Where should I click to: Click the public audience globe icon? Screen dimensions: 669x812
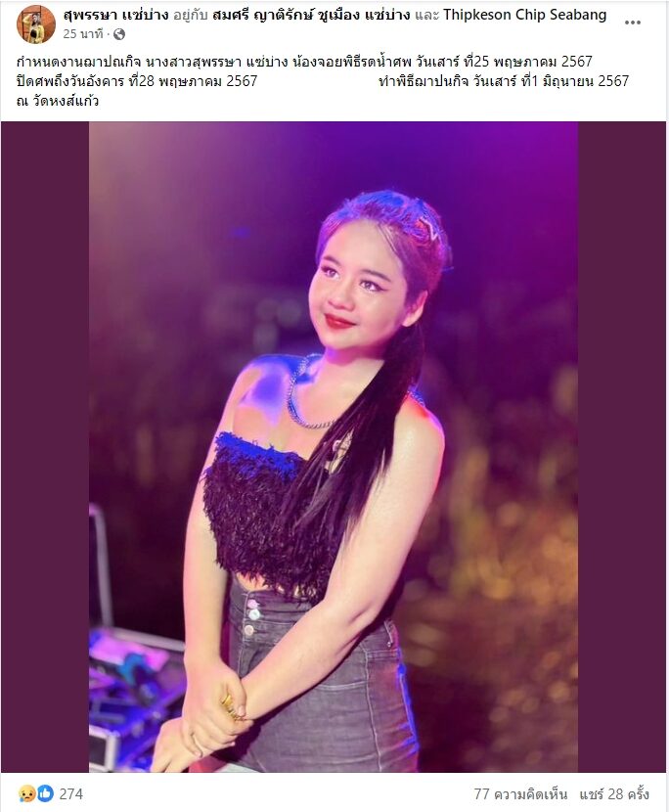coord(119,34)
